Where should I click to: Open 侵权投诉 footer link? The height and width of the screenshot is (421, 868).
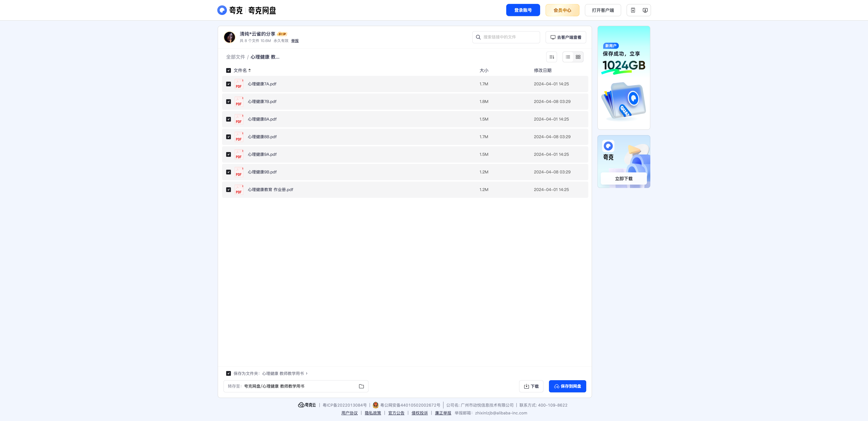(420, 413)
